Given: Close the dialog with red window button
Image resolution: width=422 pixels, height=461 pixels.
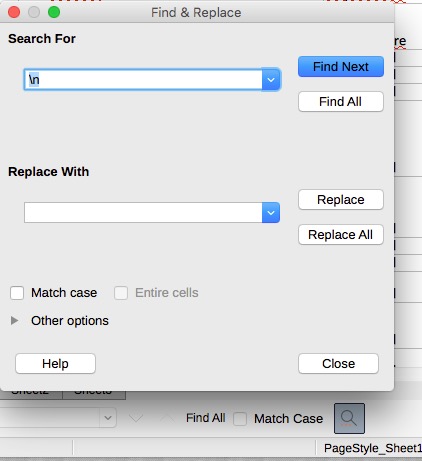Looking at the screenshot, I should point(14,12).
